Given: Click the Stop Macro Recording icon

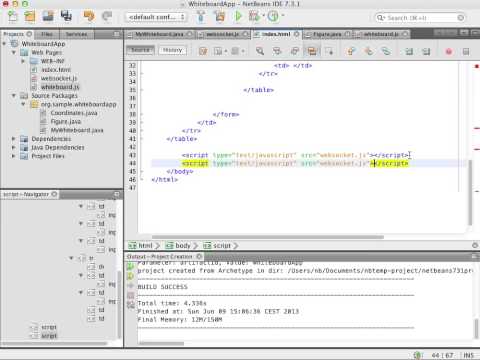Looking at the screenshot, I should (x=466, y=51).
